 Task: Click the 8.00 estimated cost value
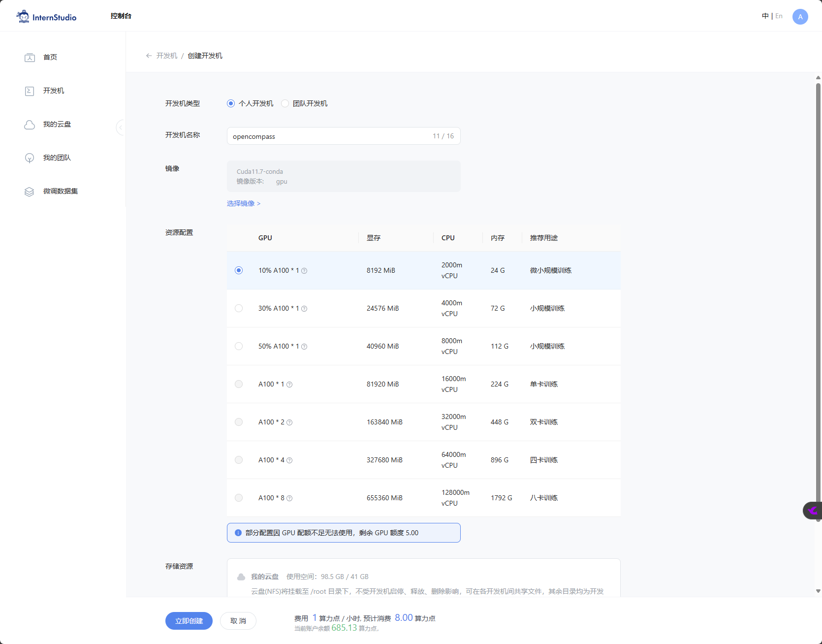[404, 617]
